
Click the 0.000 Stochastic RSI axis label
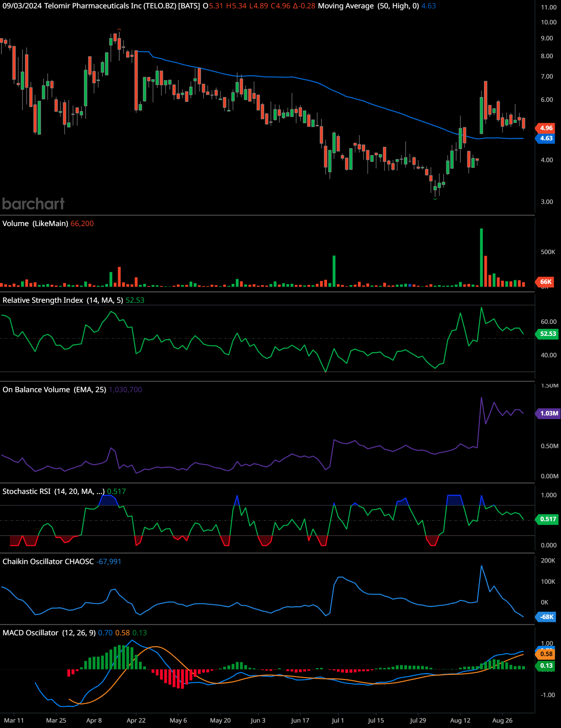point(549,545)
